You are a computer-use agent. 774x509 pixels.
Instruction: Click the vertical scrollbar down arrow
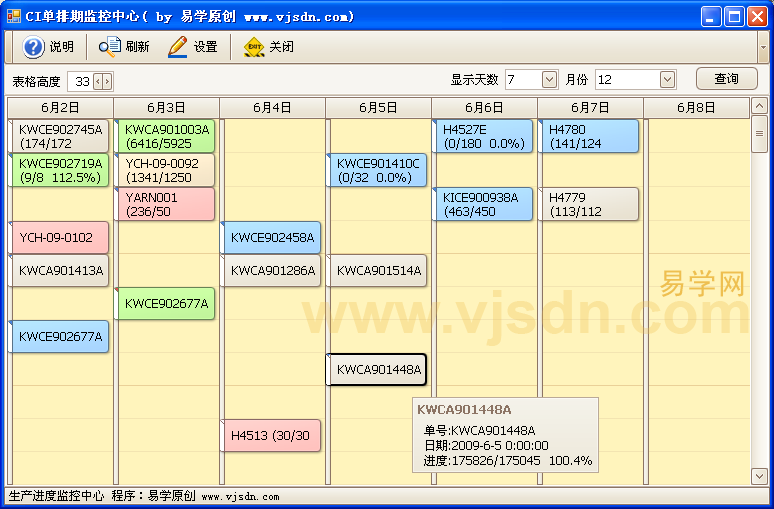pos(759,478)
